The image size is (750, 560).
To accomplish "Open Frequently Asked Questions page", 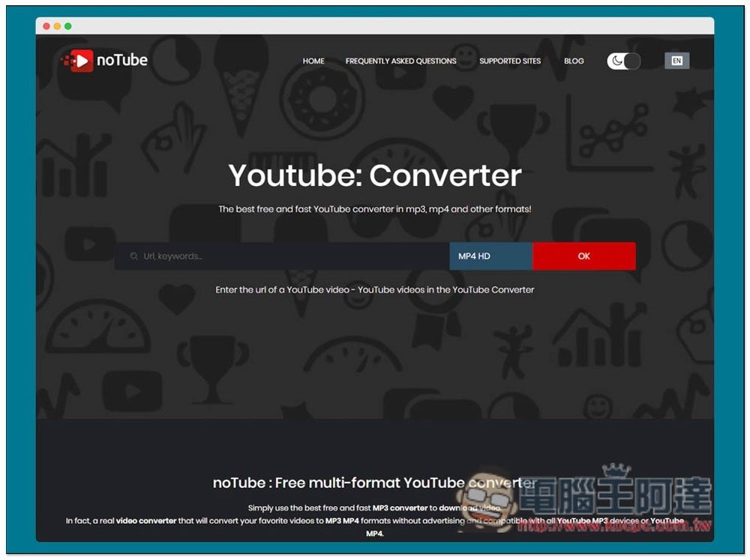I will [x=400, y=61].
